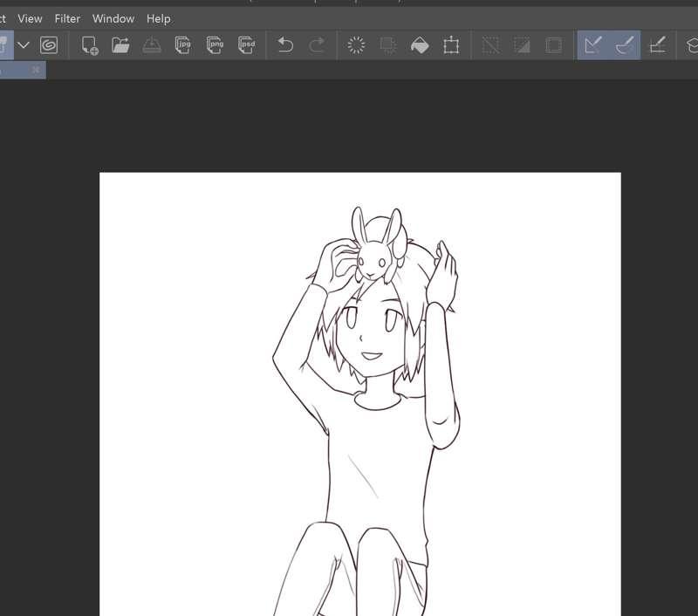Export the image as jpg
This screenshot has width=698, height=616.
pos(183,45)
